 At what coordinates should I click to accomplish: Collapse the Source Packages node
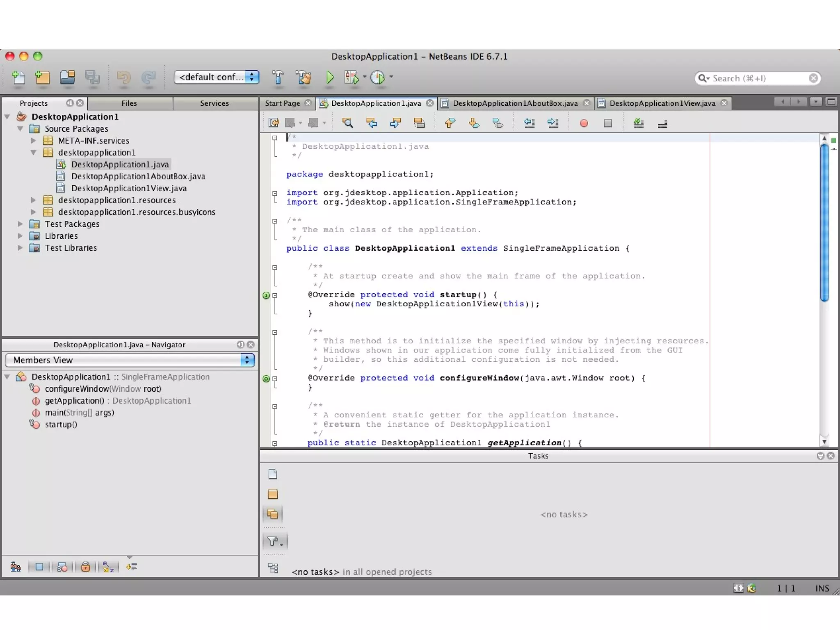[x=20, y=129]
